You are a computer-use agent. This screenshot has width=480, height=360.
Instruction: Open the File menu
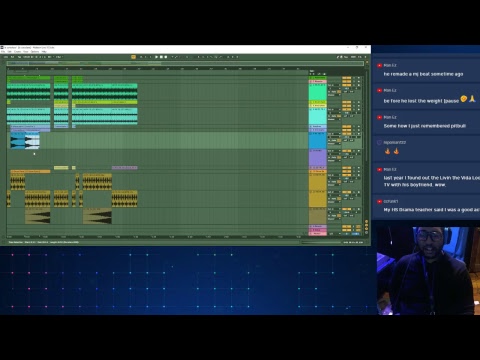[3, 52]
